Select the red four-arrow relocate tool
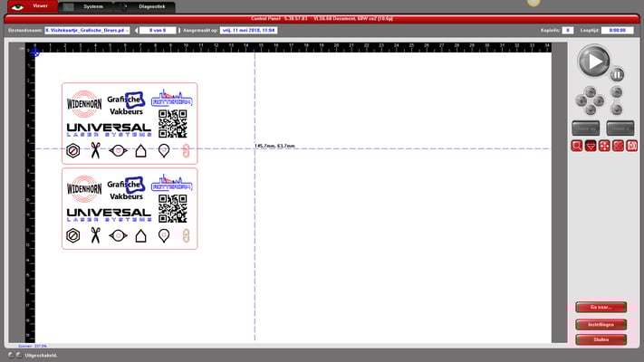Image resolution: width=644 pixels, height=362 pixels. point(604,146)
